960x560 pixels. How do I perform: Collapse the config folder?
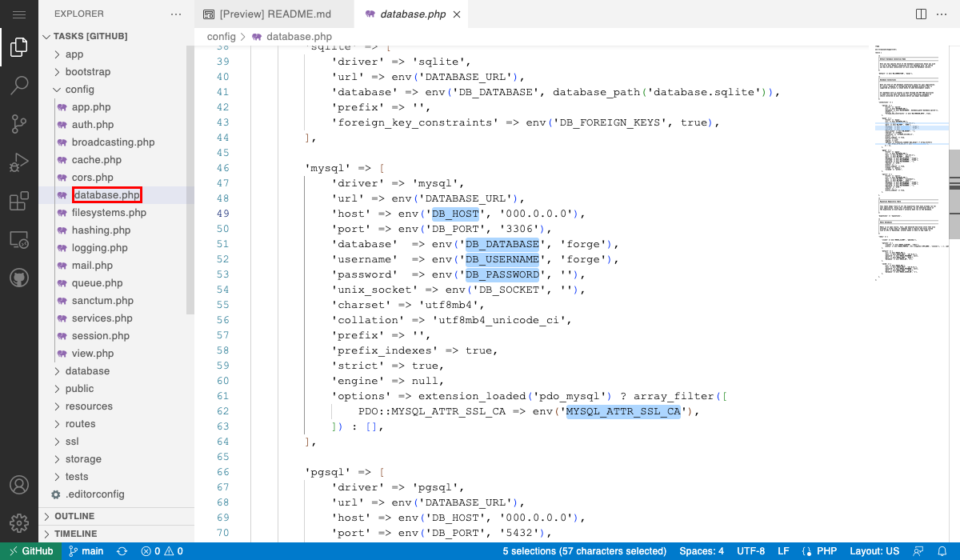tap(79, 90)
